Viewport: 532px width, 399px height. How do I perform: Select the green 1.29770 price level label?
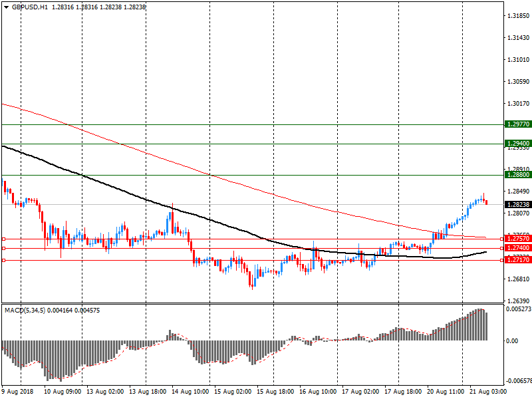click(518, 124)
